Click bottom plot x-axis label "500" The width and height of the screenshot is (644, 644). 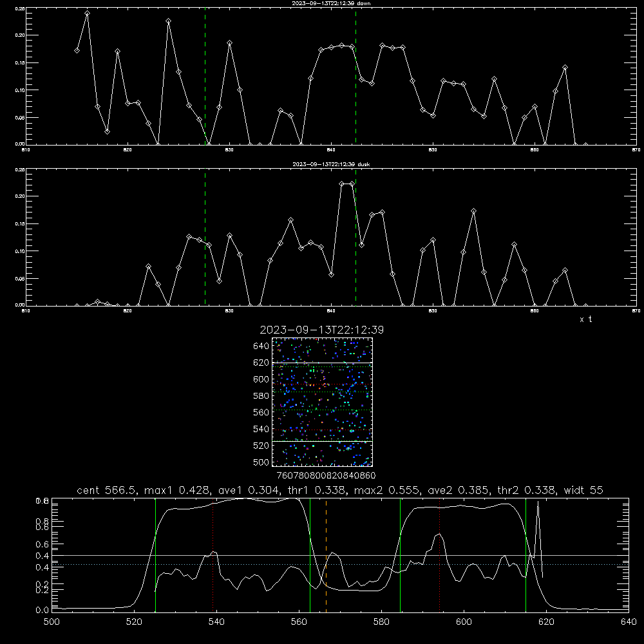[52, 622]
